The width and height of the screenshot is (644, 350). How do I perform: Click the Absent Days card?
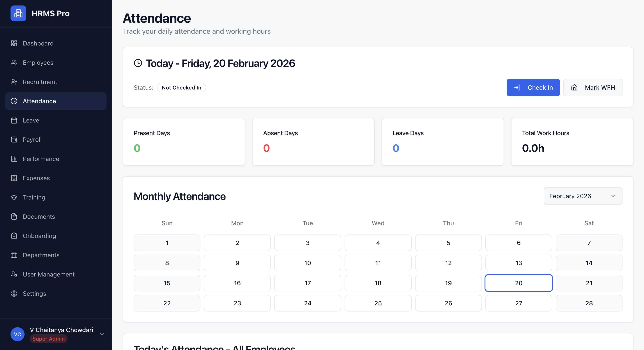pos(313,142)
